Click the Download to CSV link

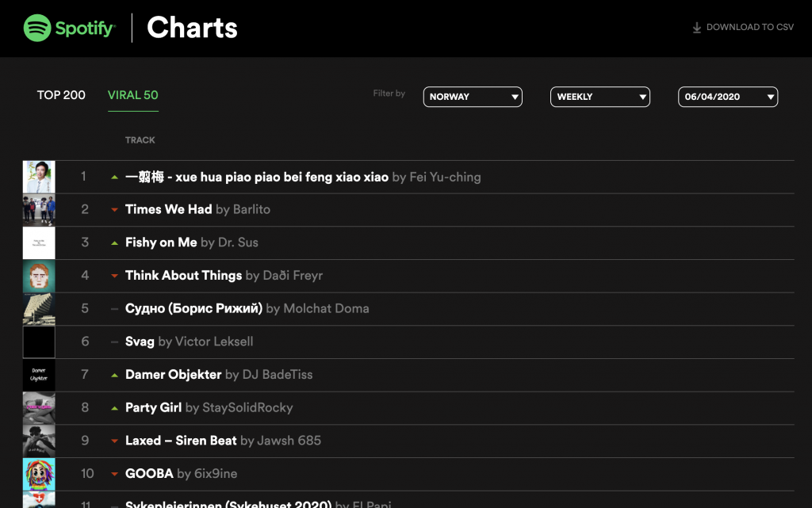click(x=749, y=28)
